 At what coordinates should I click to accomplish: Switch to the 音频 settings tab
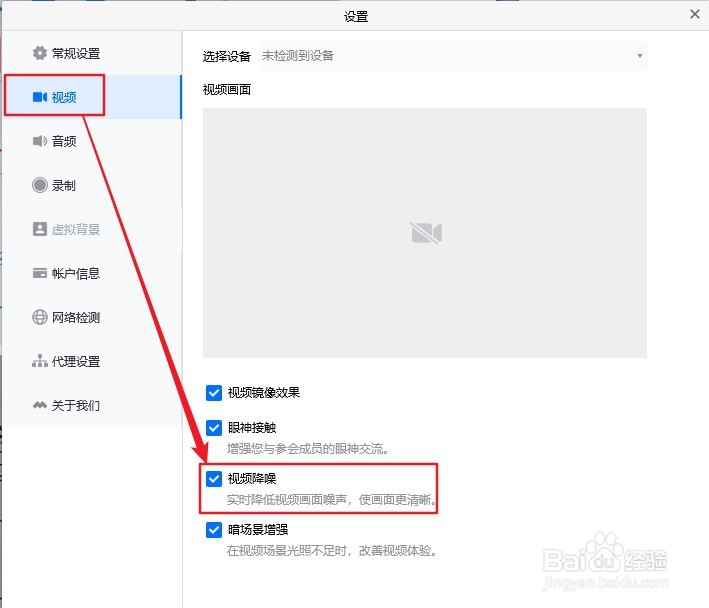[92, 141]
